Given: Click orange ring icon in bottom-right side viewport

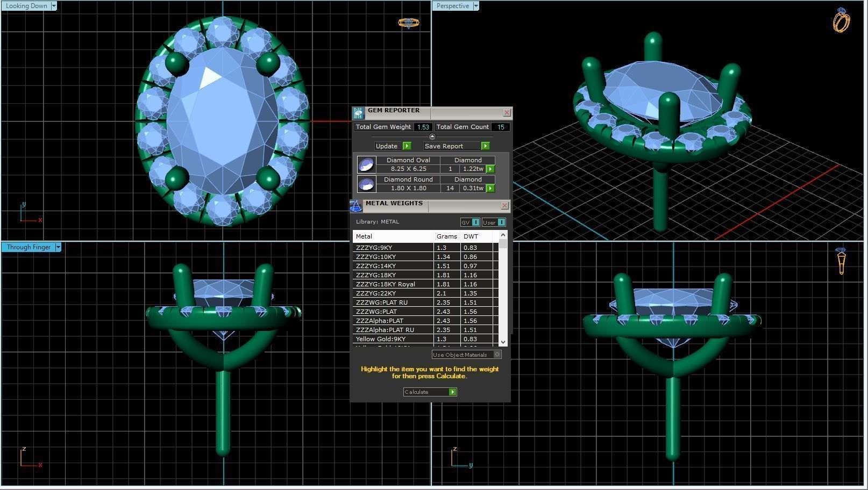Looking at the screenshot, I should point(841,261).
